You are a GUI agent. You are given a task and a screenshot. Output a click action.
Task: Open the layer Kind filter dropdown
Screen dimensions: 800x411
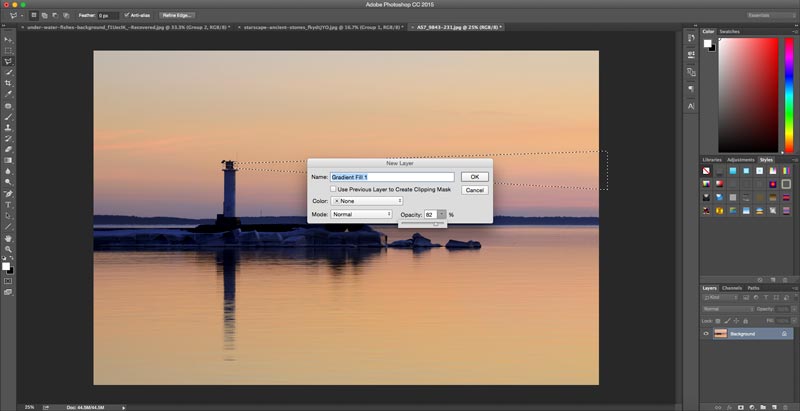[x=721, y=297]
